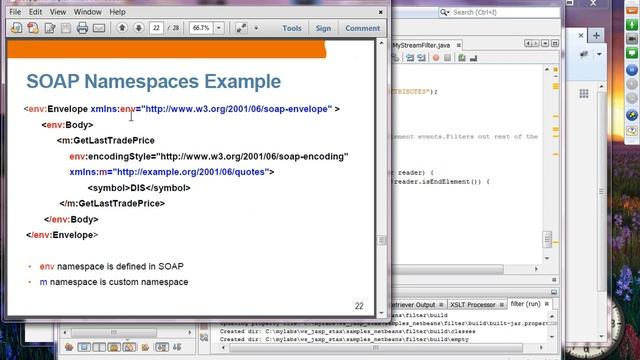Click the Create PDF online icon
This screenshot has width=640, height=360.
pyautogui.click(x=17, y=28)
